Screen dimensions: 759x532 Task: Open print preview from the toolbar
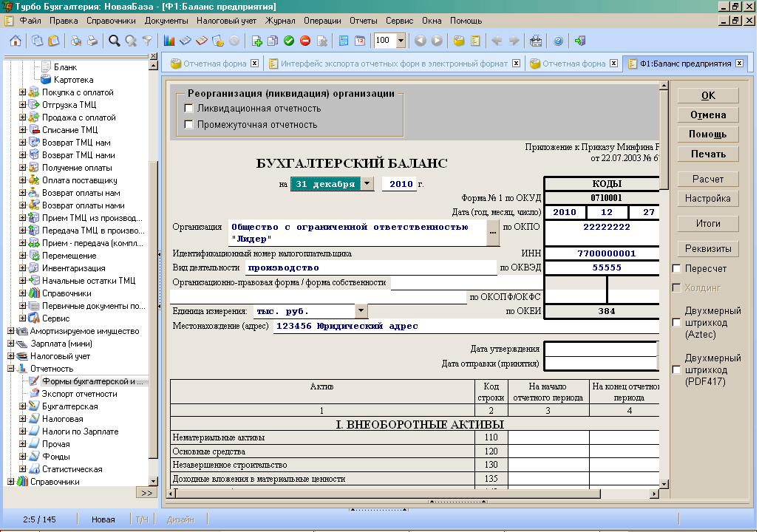click(76, 41)
